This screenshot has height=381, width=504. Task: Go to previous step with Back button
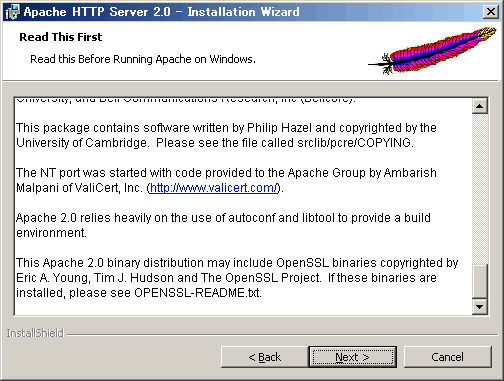point(265,357)
